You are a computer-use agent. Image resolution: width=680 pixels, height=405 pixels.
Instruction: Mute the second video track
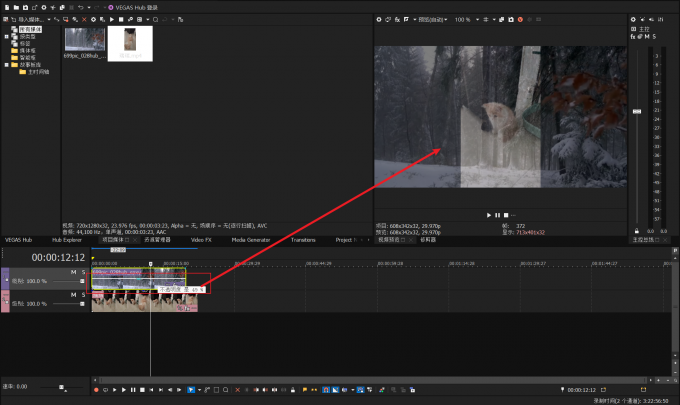pos(73,294)
